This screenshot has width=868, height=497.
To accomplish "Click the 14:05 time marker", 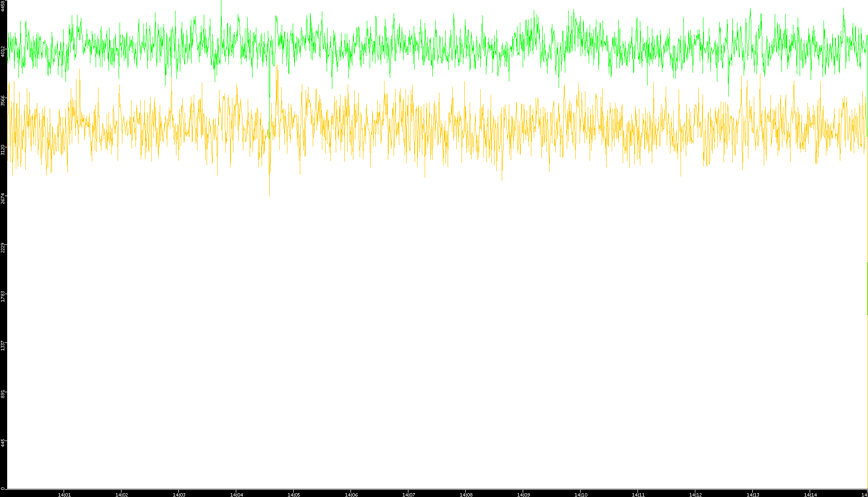I will pos(294,495).
